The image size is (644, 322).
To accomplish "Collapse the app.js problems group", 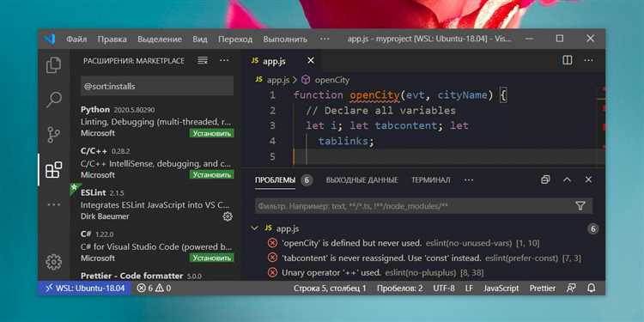I will [255, 228].
